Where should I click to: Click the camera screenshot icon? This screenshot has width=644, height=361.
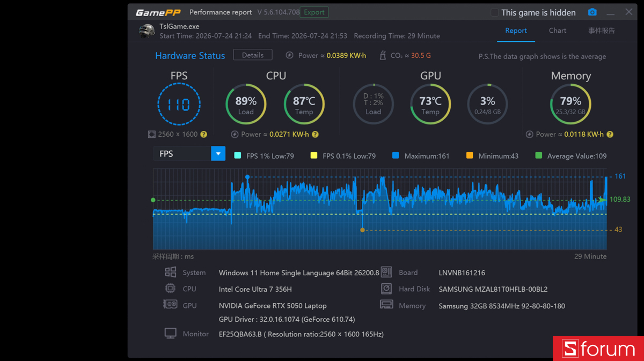click(x=592, y=12)
